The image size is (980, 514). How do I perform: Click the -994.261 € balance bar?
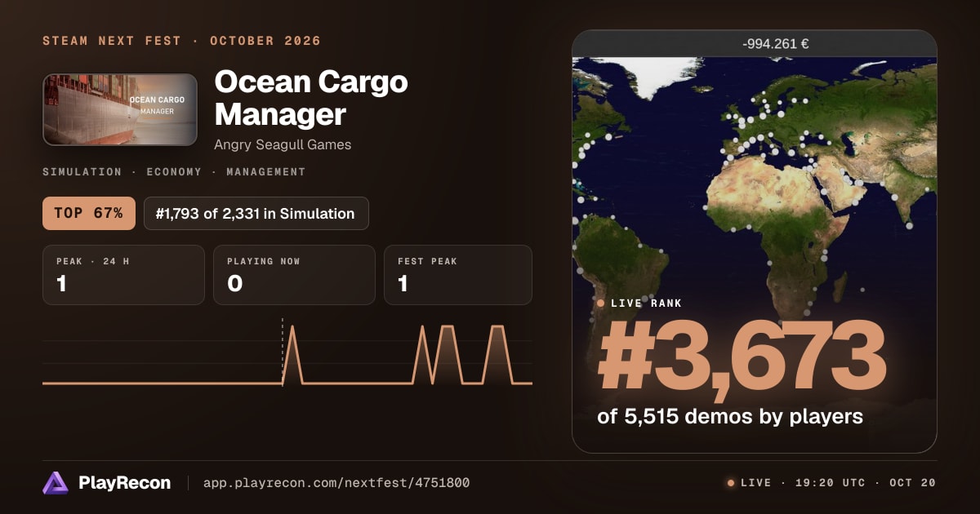[x=755, y=44]
